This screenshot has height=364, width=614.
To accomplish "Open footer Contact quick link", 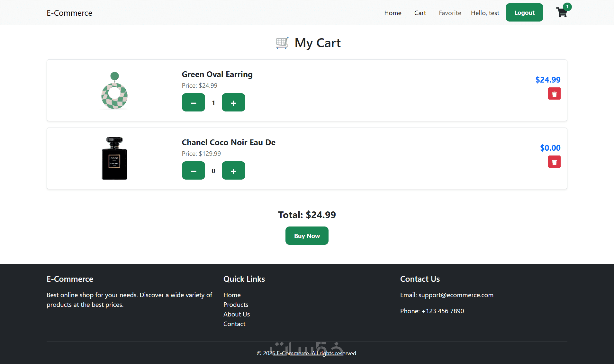I will 234,324.
